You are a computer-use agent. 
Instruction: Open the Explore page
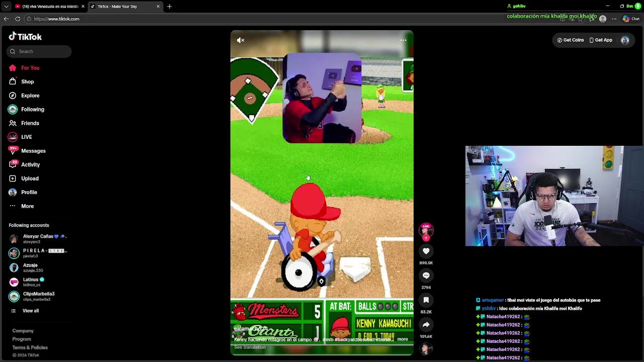[x=30, y=96]
